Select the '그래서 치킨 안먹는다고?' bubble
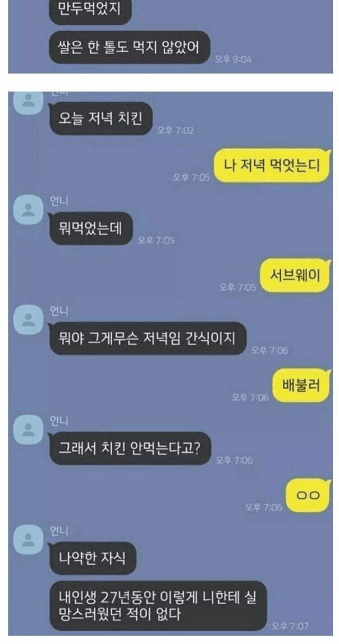 click(129, 448)
